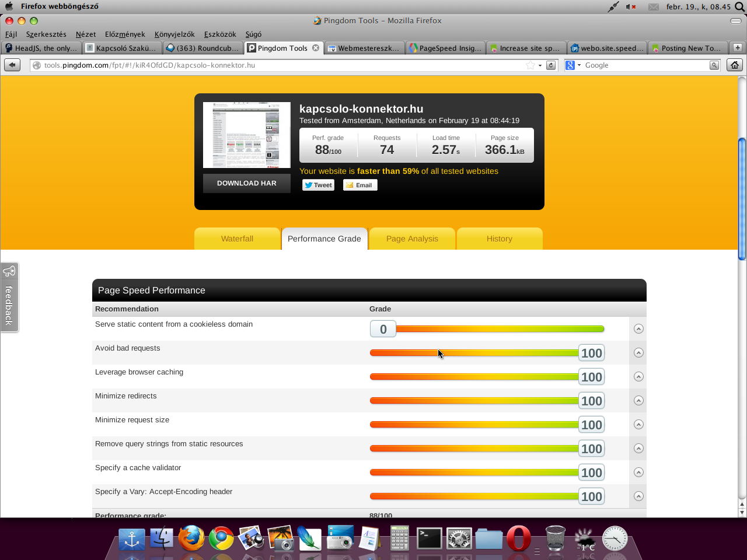Click the grade bar for Avoid bad requests
747x560 pixels.
point(487,353)
